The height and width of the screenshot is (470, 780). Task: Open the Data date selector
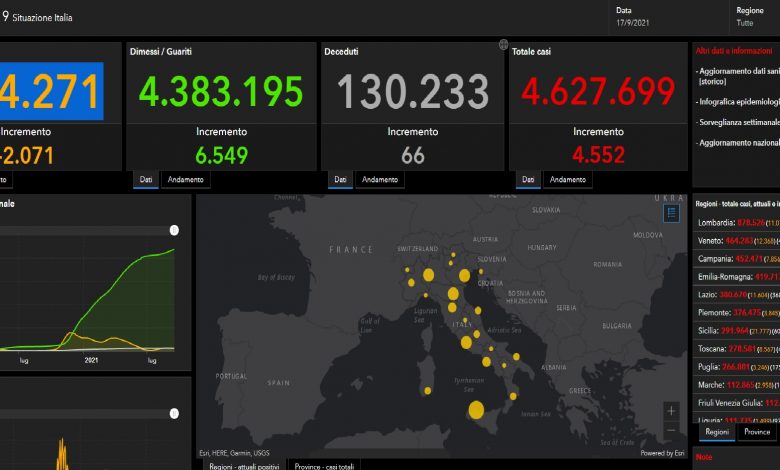click(632, 20)
